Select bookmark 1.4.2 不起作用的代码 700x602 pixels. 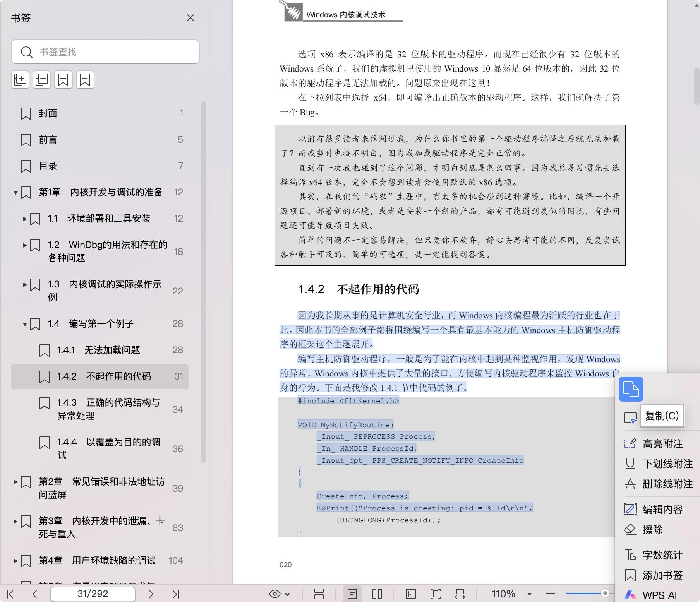point(100,376)
